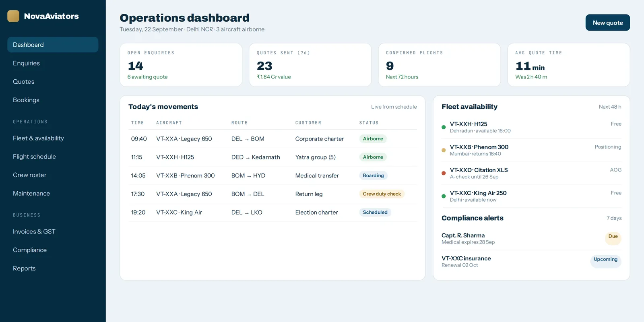Click green status dot for VT-XXC King Air 250

(x=444, y=196)
